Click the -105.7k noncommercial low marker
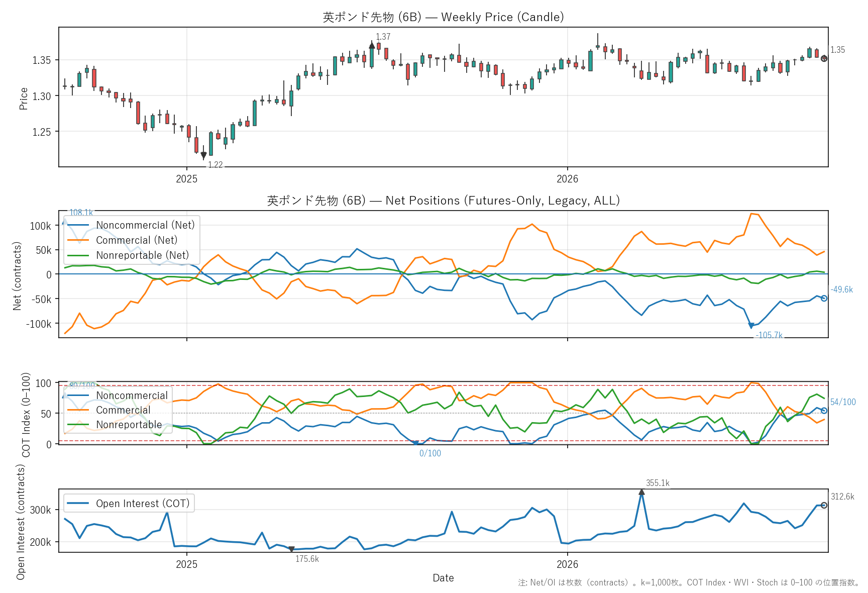This screenshot has height=593, width=868. click(x=751, y=326)
